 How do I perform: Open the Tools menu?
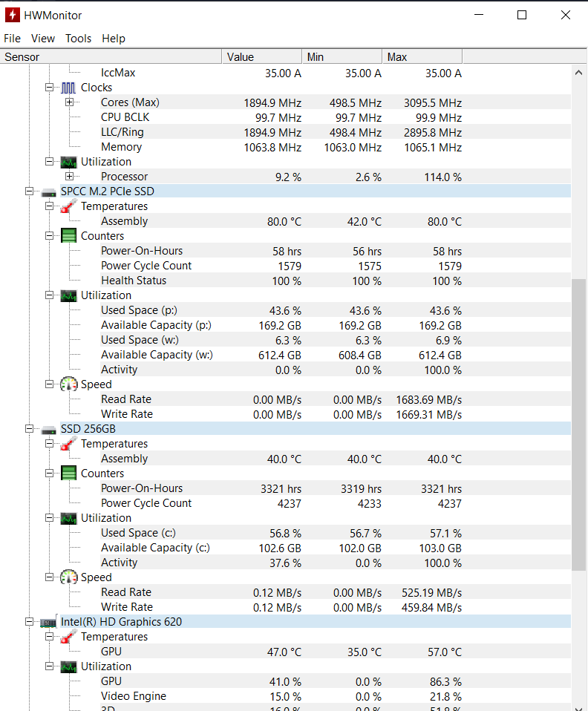pos(78,39)
